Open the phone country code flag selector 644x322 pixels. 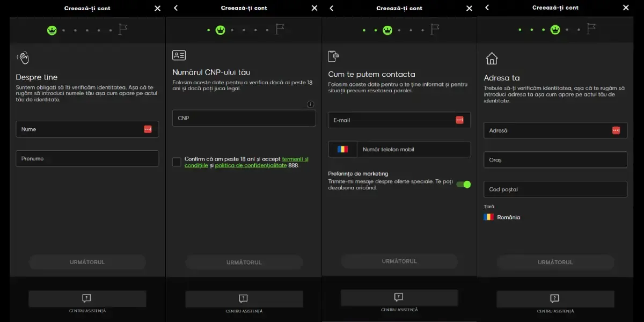[x=342, y=149]
